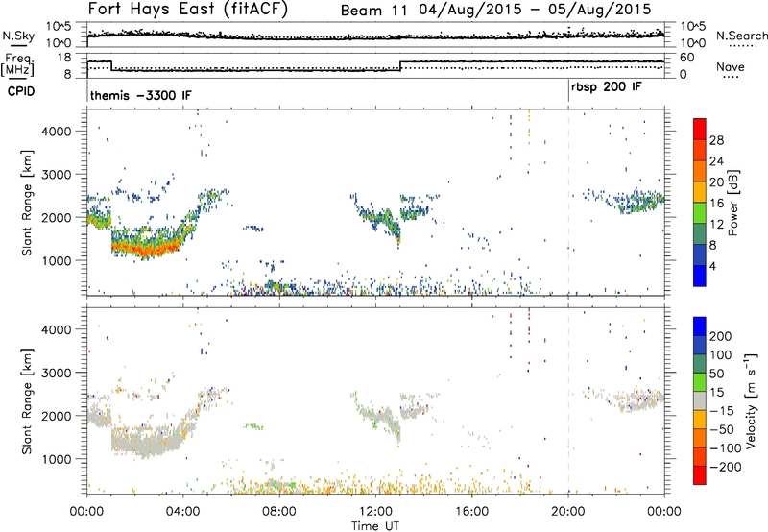Click the 'Fort Hays East (fitACF)' title
Image resolution: width=768 pixels, height=532 pixels.
[187, 9]
